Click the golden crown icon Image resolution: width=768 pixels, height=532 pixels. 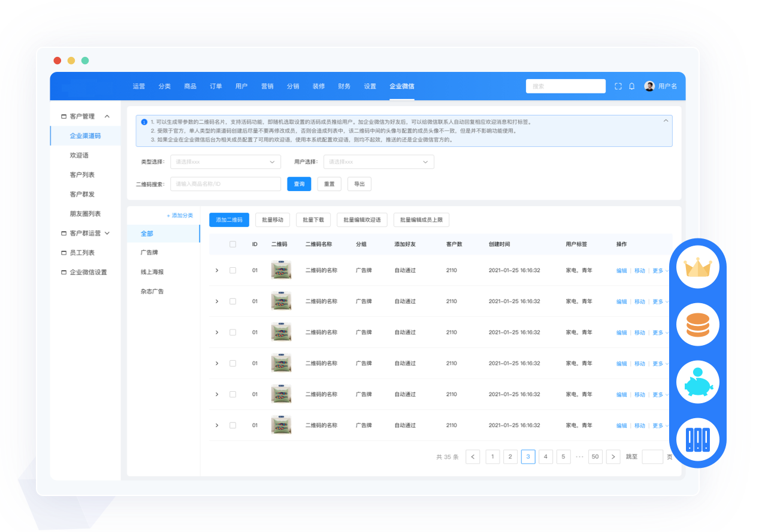pyautogui.click(x=697, y=267)
